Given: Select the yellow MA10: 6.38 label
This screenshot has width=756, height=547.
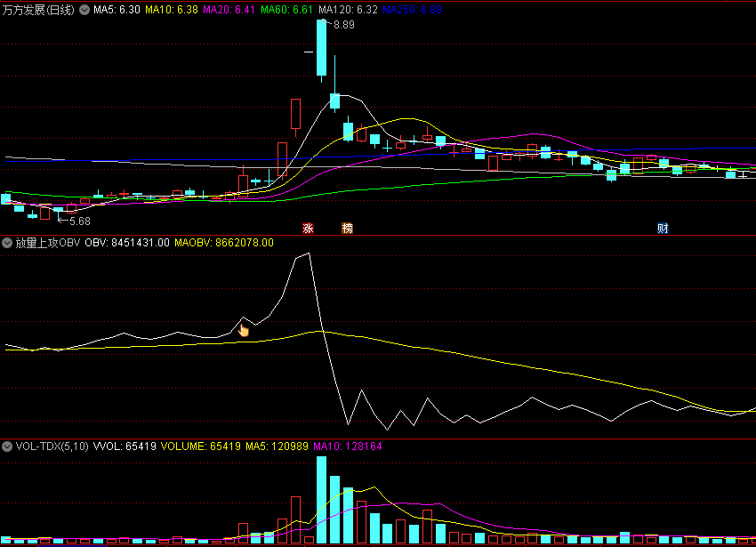Looking at the screenshot, I should click(172, 10).
